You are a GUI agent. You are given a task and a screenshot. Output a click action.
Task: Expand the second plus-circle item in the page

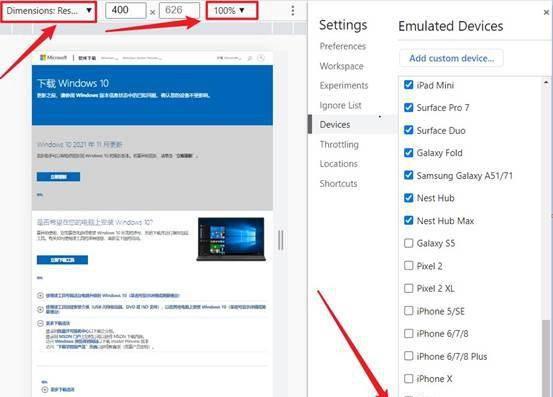(x=40, y=309)
